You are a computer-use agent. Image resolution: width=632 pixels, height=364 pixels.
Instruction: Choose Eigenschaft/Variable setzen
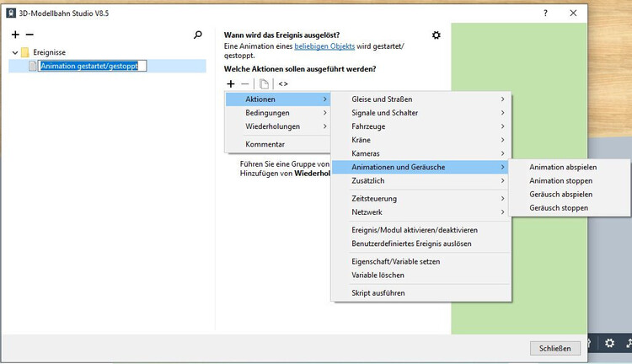click(420, 261)
